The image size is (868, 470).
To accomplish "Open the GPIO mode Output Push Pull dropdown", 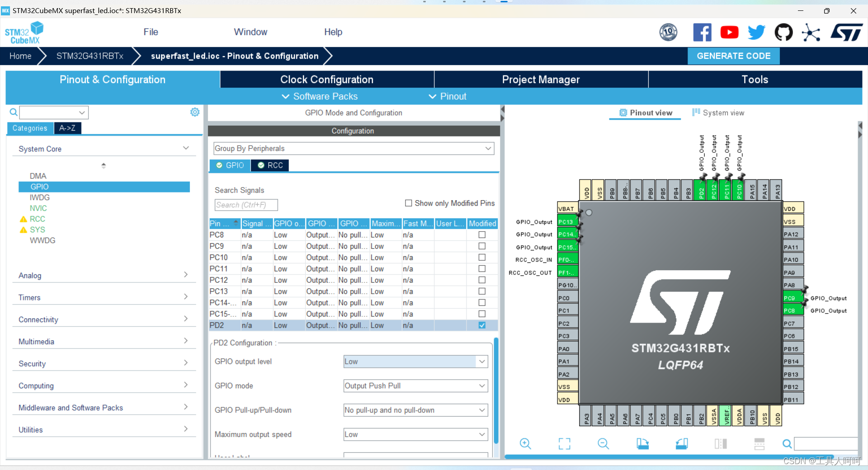I will [x=415, y=386].
